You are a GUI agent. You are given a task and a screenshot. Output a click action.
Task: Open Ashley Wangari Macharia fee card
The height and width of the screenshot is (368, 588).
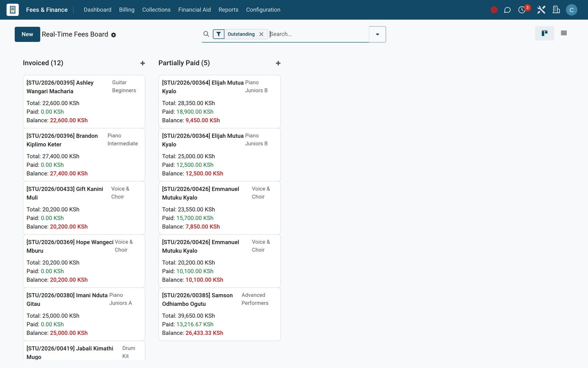84,102
